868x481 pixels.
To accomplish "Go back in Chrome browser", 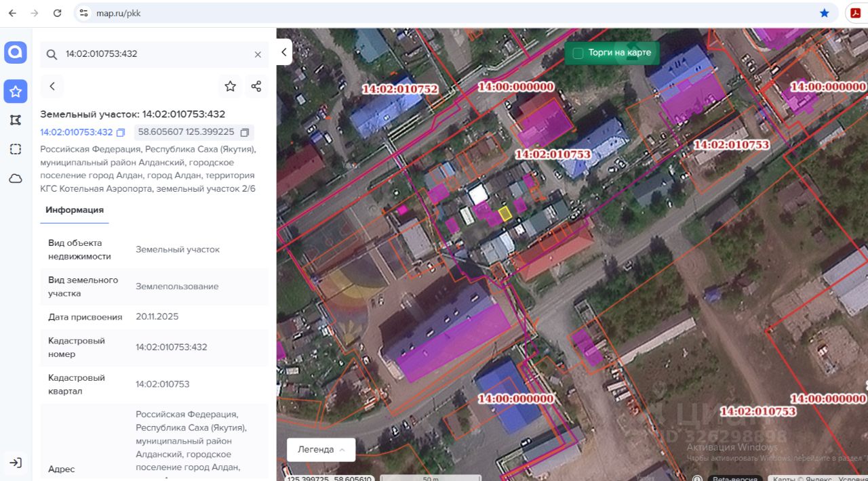I will click(x=12, y=13).
